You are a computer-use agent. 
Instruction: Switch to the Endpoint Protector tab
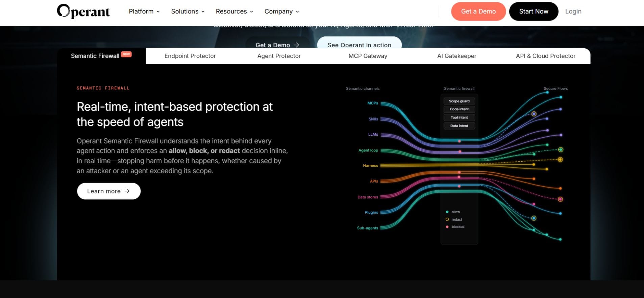point(190,56)
